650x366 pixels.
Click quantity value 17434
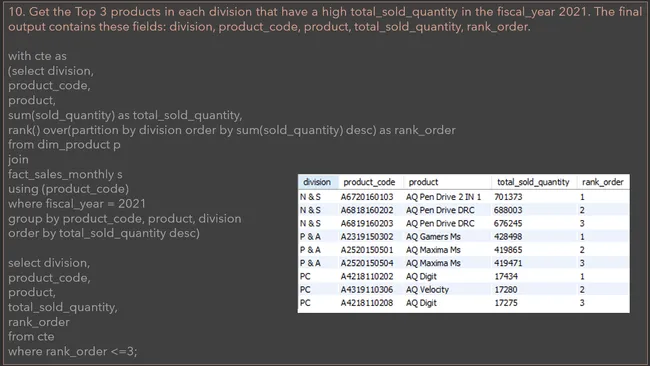click(506, 276)
